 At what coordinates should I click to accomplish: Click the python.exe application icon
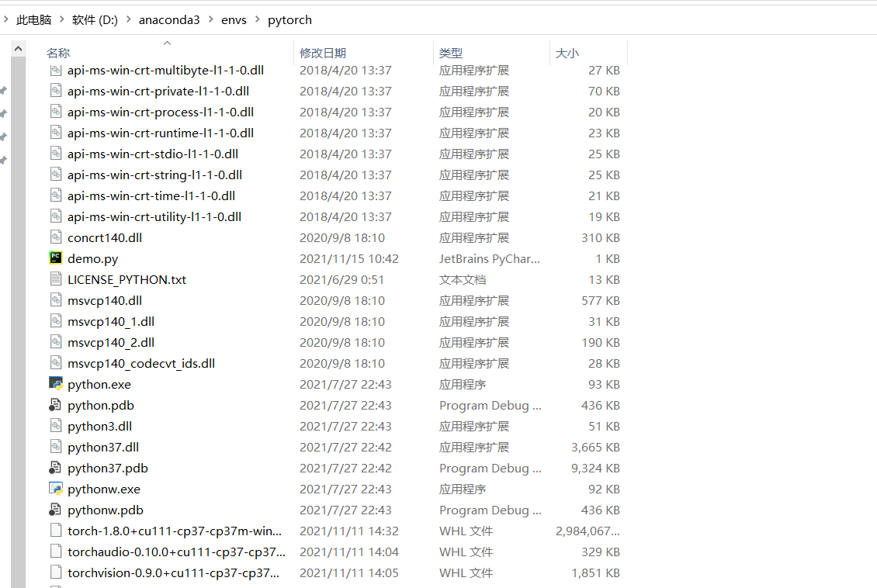[x=55, y=383]
